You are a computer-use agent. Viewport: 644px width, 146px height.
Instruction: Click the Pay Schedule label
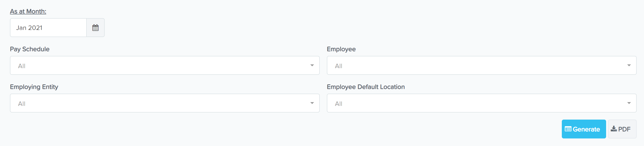click(30, 49)
